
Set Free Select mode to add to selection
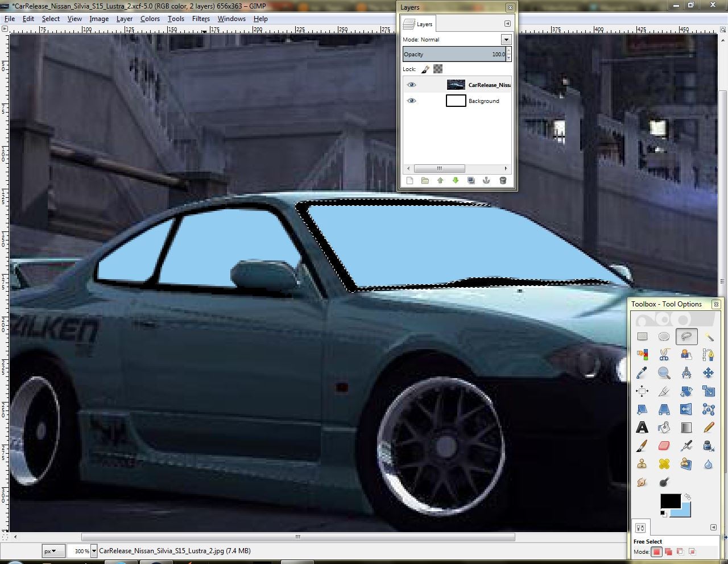pyautogui.click(x=669, y=551)
